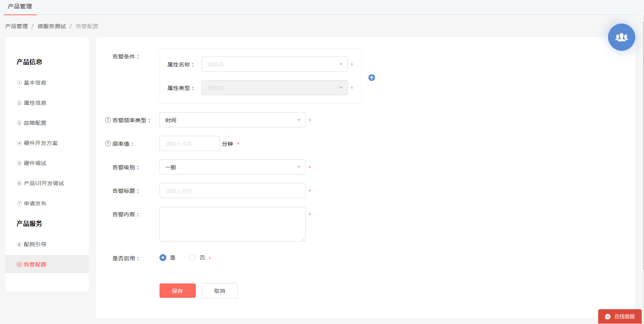
Task: Go to 属性信息 in sidebar
Action: click(35, 103)
